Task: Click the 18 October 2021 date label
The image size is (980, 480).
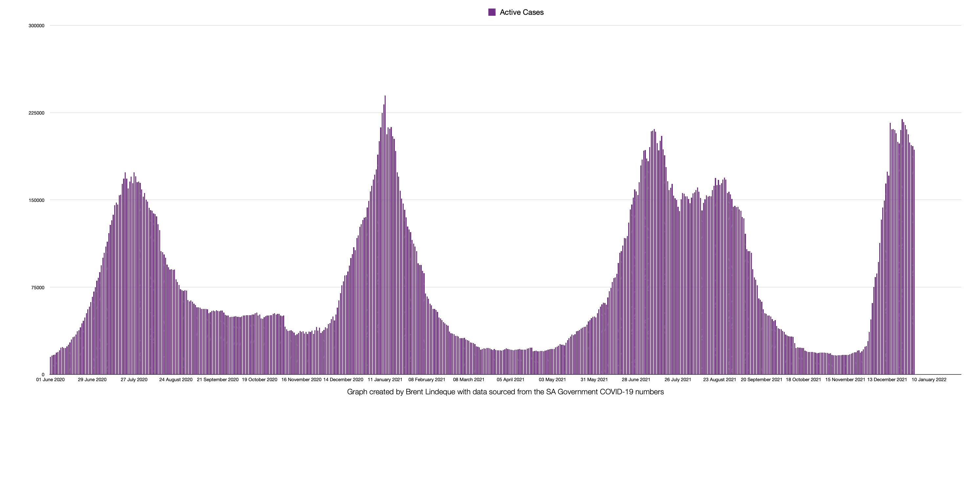Action: coord(803,380)
